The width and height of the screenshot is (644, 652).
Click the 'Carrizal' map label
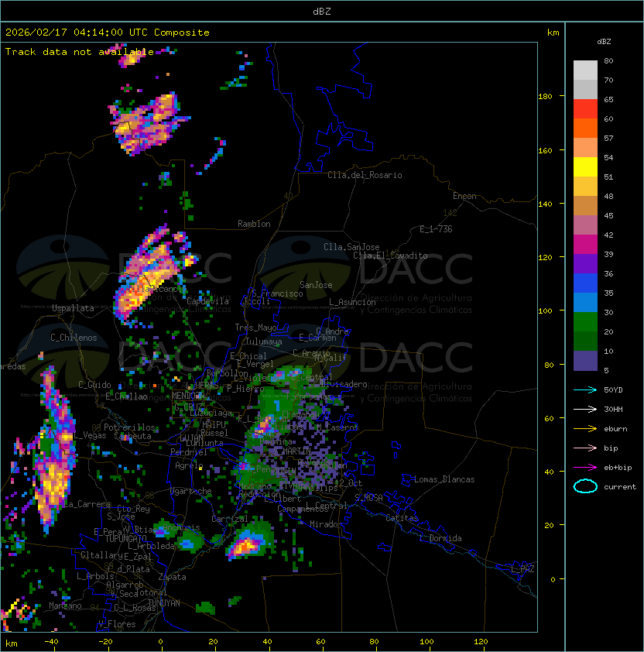[229, 519]
